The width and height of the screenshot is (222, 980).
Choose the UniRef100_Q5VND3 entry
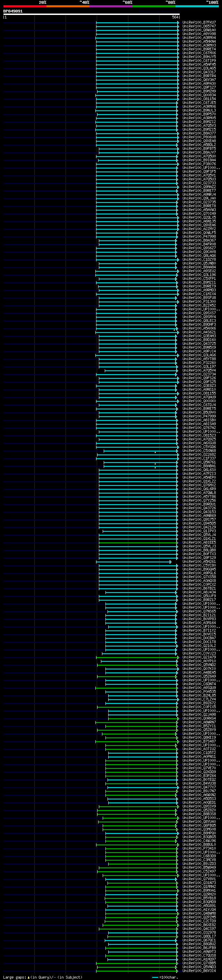point(199,967)
